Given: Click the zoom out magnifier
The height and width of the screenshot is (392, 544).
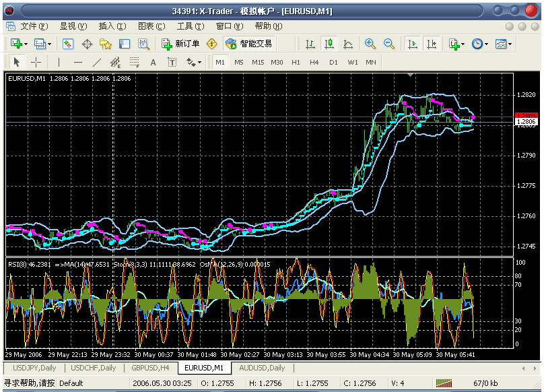Looking at the screenshot, I should point(388,44).
